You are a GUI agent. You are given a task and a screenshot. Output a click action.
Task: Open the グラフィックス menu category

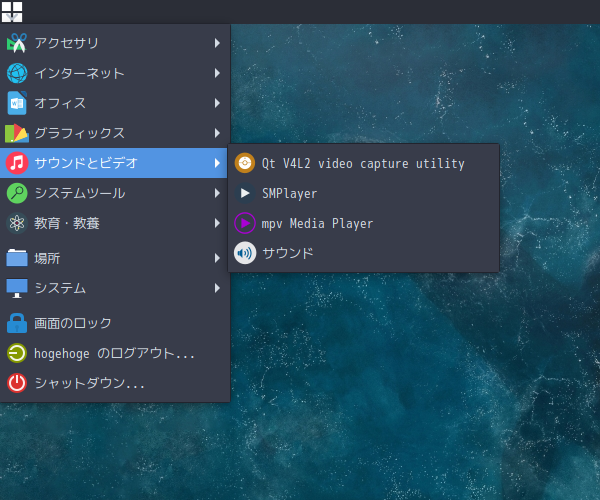pos(115,133)
